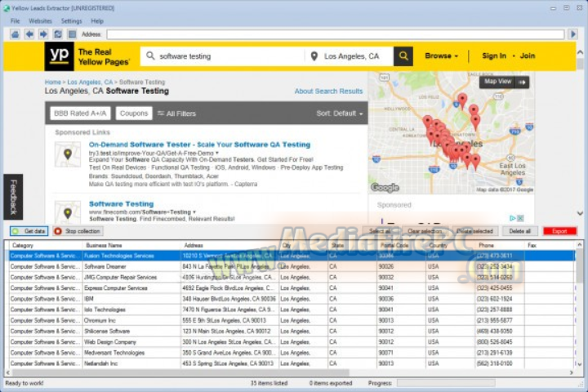This screenshot has height=392, width=588.
Task: Click the Address input field
Action: click(x=336, y=34)
